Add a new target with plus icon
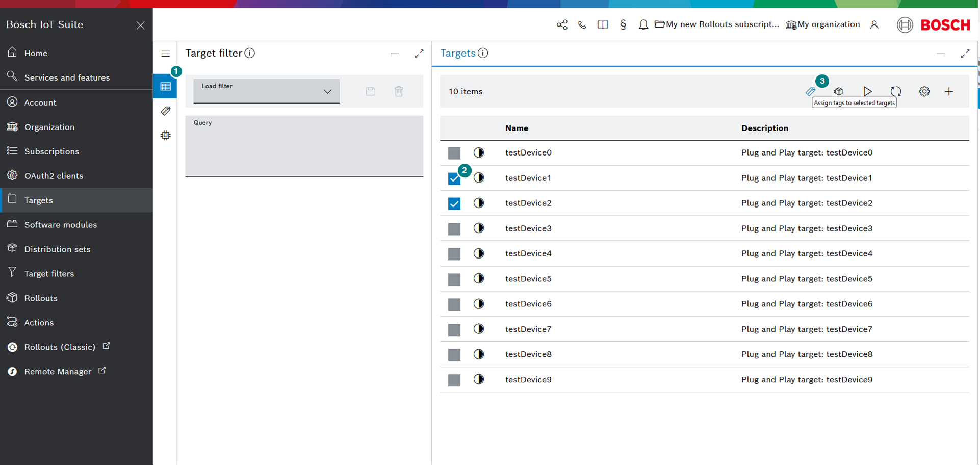980x465 pixels. 948,92
